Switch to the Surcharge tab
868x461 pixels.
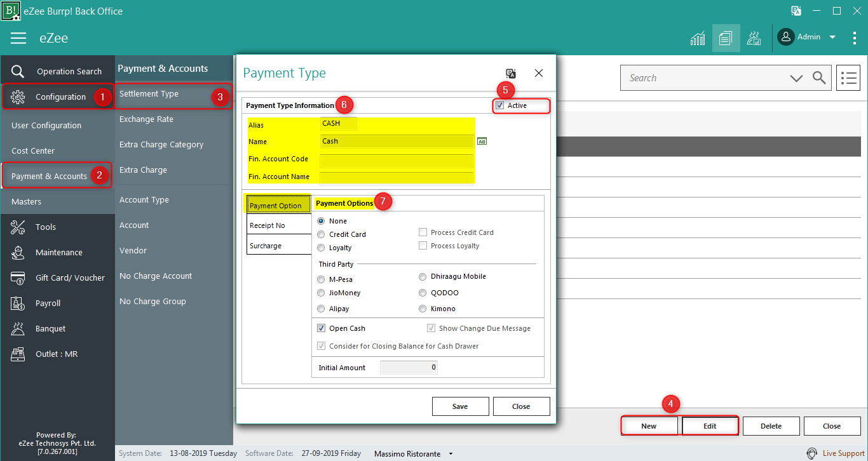click(278, 246)
